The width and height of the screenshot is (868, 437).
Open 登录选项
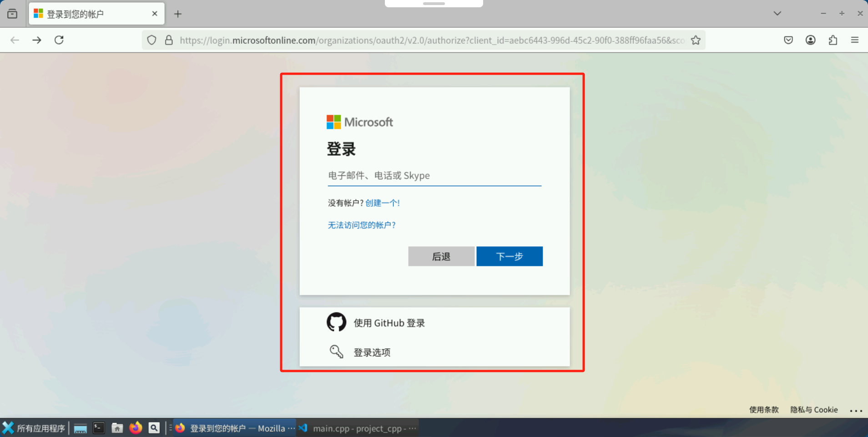pos(434,352)
